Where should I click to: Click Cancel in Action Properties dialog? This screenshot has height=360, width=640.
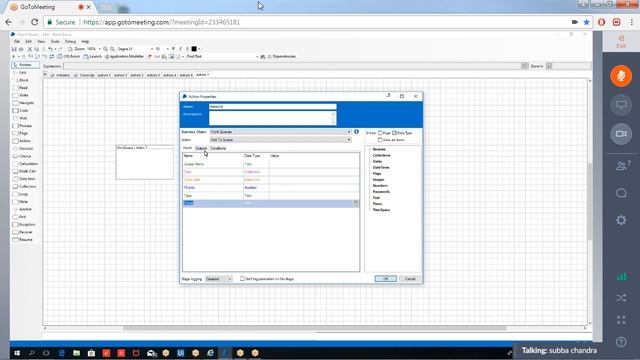pyautogui.click(x=410, y=279)
